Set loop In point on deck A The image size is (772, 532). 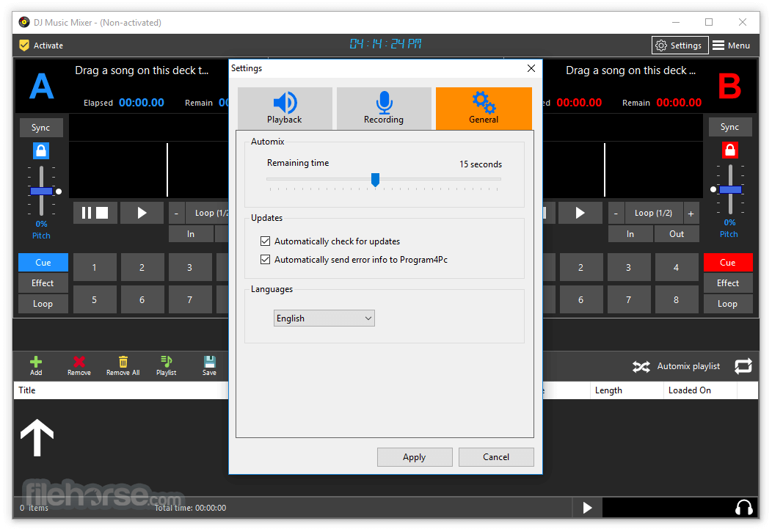point(191,234)
